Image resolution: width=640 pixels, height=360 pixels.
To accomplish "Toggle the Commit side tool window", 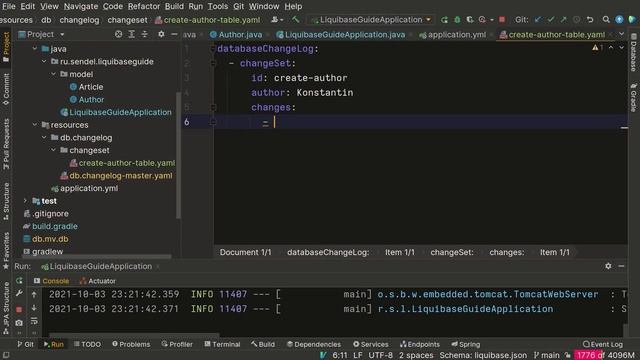I will pyautogui.click(x=6, y=89).
